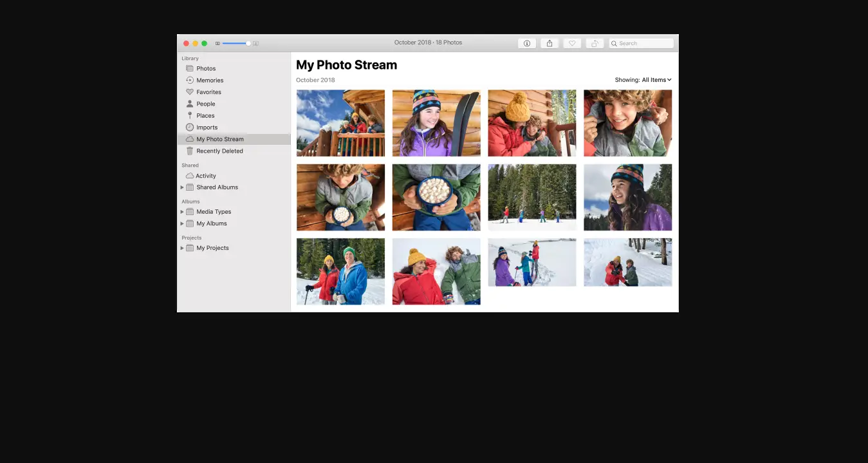Select photo of three people on snowy slope
Image resolution: width=868 pixels, height=463 pixels.
click(532, 262)
